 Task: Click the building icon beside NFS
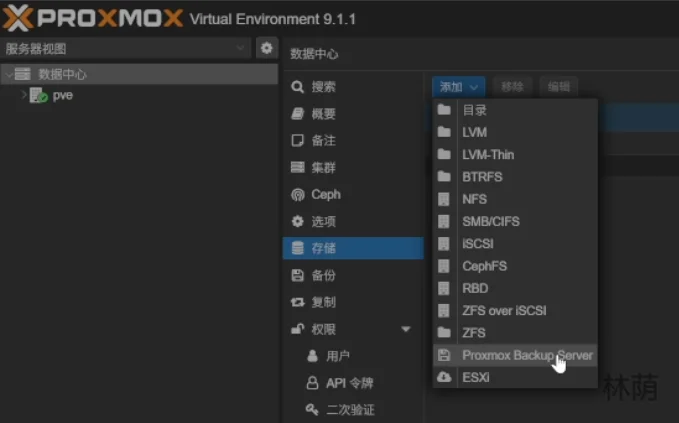tap(444, 199)
